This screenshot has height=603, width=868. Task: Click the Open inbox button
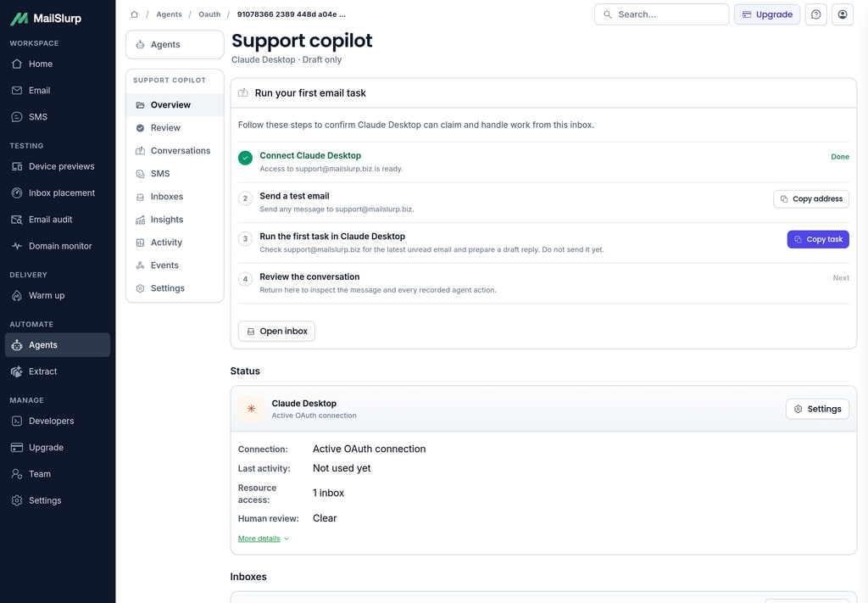coord(276,331)
